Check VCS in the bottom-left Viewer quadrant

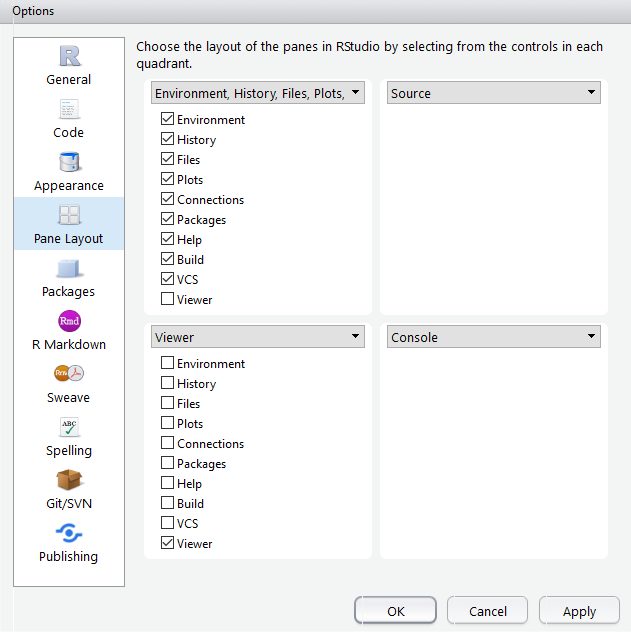pyautogui.click(x=167, y=523)
